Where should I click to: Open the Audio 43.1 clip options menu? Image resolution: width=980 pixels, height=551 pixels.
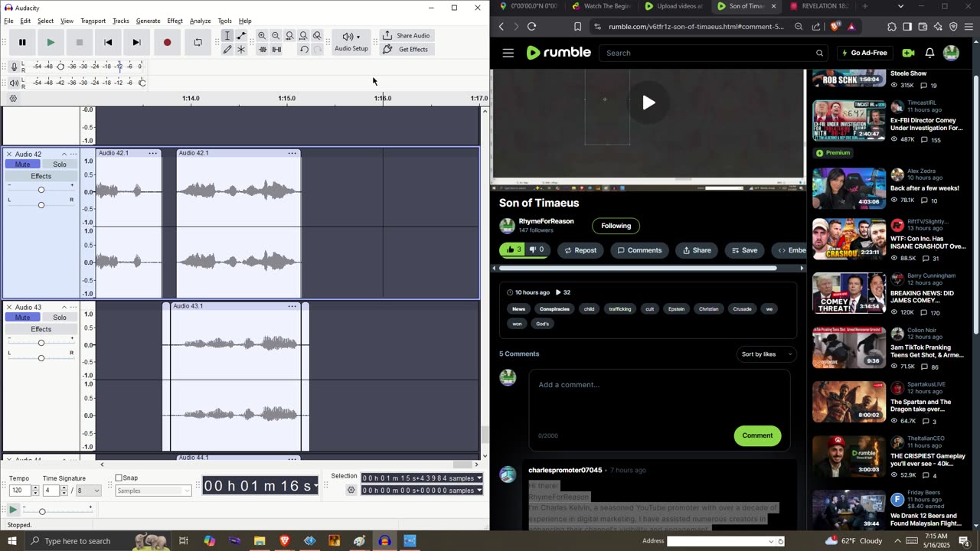tap(292, 306)
